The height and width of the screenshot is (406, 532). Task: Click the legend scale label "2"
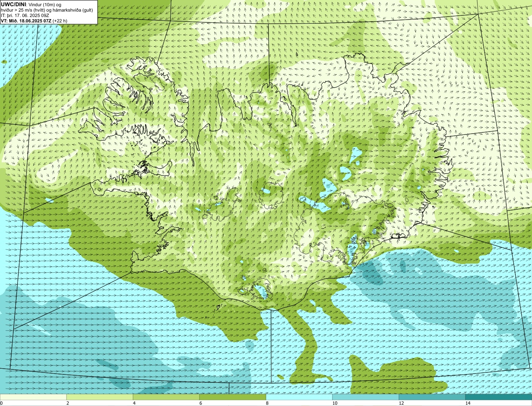click(x=67, y=403)
